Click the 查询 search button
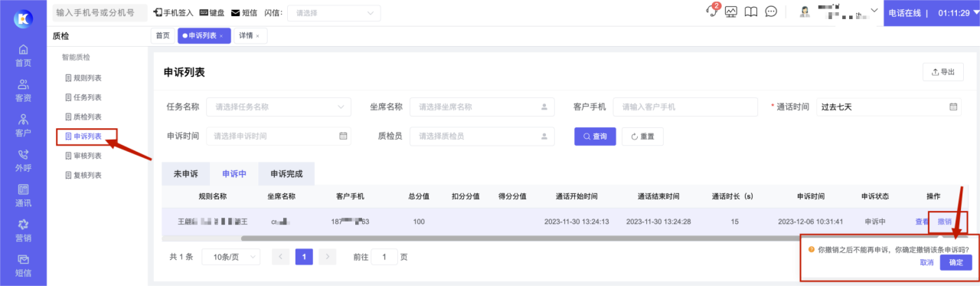Screen dimensions: 980x286 595,136
